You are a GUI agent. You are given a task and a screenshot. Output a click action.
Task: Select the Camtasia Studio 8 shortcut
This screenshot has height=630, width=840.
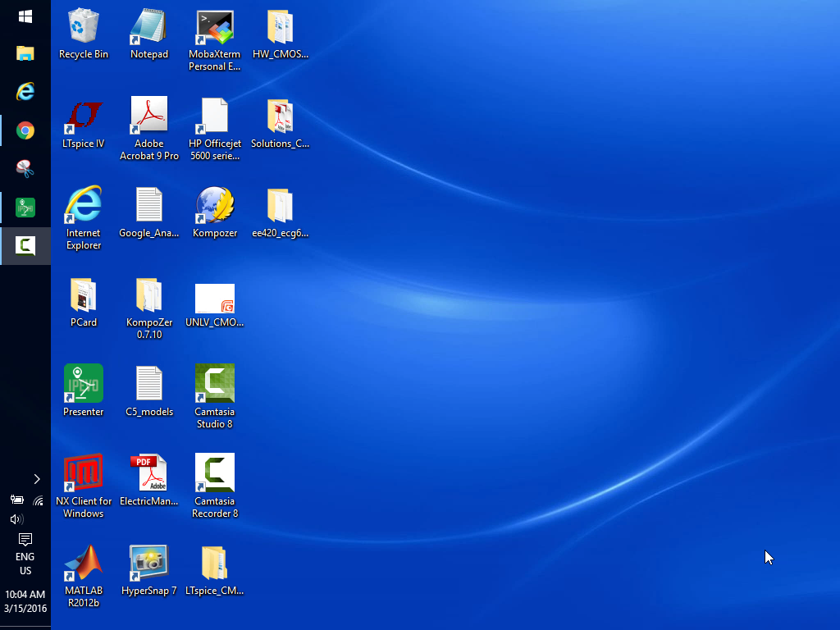pos(215,384)
